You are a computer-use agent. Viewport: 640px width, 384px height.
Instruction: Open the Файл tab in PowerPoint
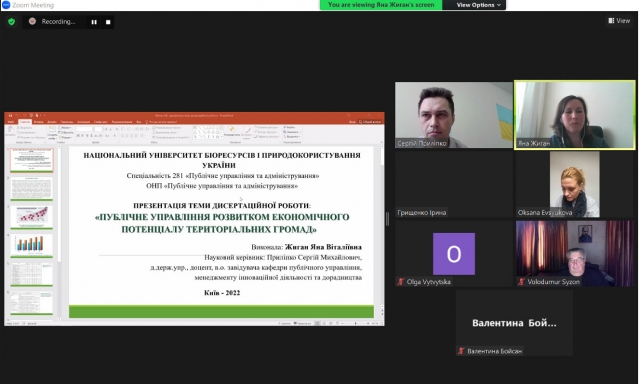(x=11, y=122)
